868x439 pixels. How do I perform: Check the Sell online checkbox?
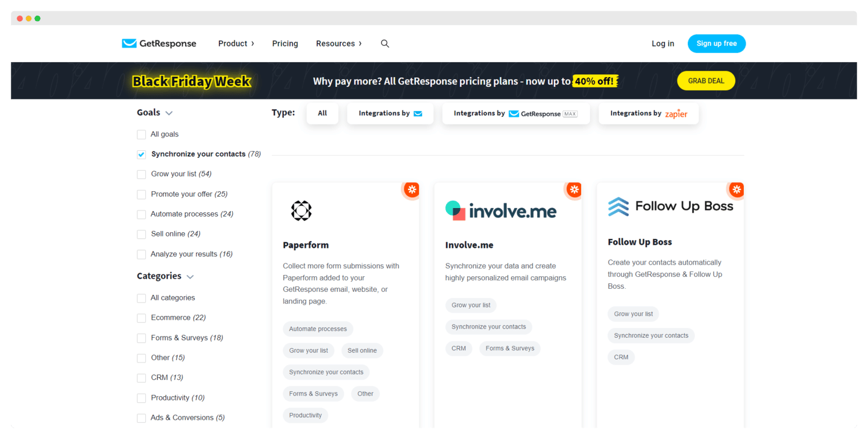click(141, 234)
